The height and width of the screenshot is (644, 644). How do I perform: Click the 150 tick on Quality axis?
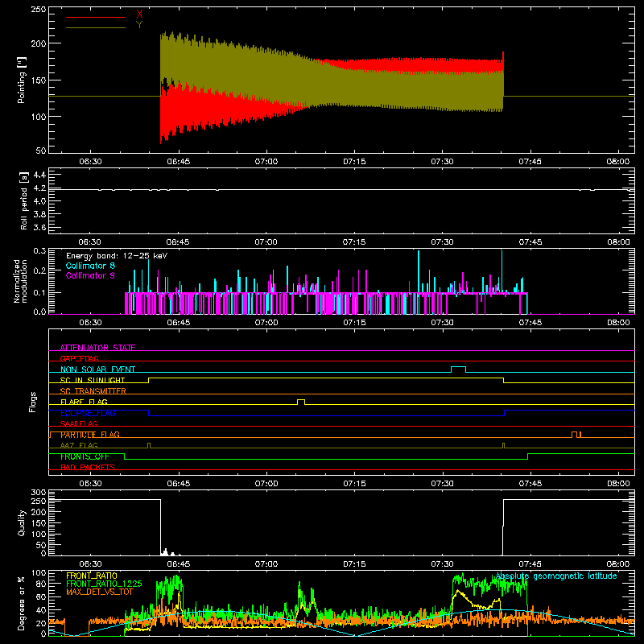pos(39,523)
